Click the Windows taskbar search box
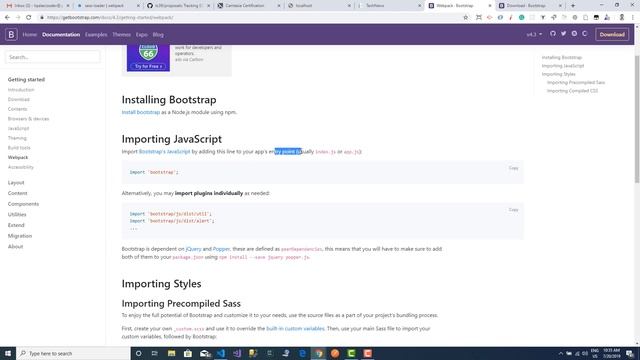Viewport: 640px width, 360px height. [x=73, y=353]
